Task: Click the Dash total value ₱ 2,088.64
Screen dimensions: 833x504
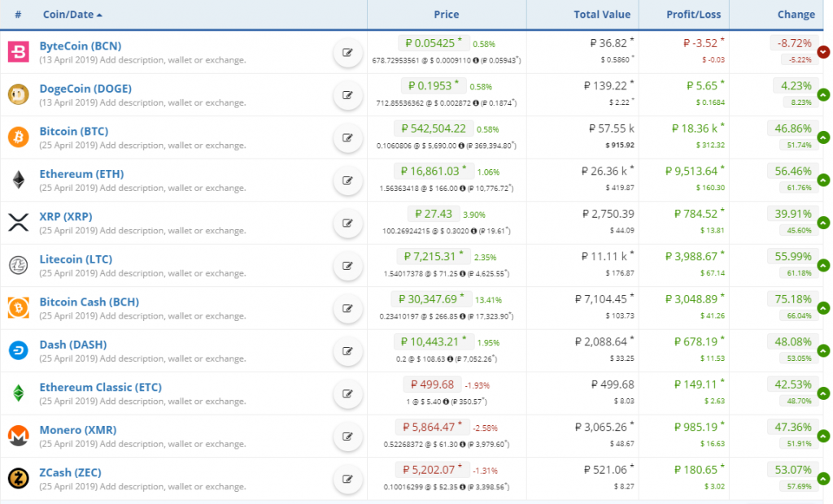Action: tap(604, 341)
